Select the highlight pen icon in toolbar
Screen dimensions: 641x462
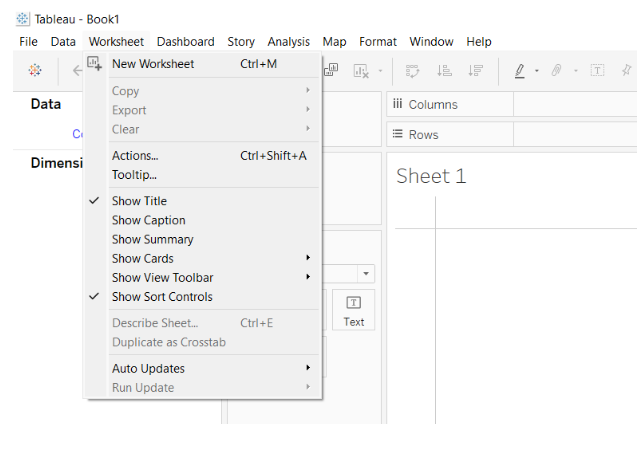tap(520, 70)
